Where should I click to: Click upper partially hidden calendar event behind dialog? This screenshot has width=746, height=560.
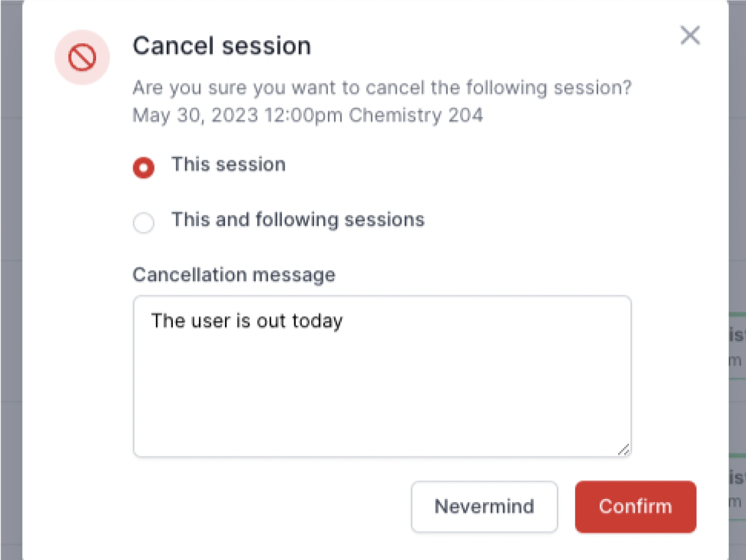tap(737, 345)
